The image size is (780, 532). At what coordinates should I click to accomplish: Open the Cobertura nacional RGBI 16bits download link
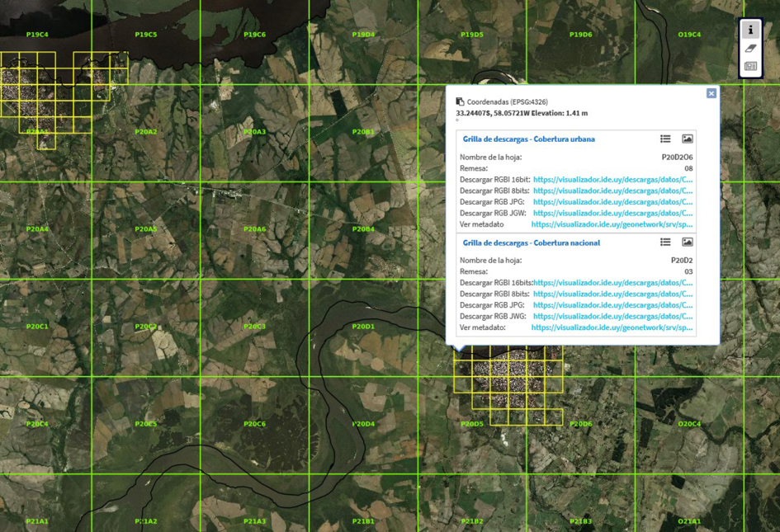[612, 283]
